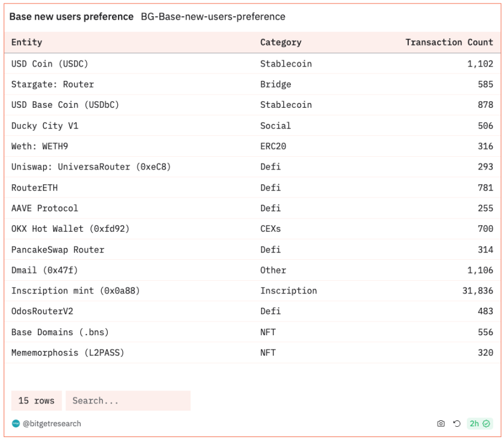Click the Base new users preference title
The width and height of the screenshot is (504, 443).
tap(71, 17)
